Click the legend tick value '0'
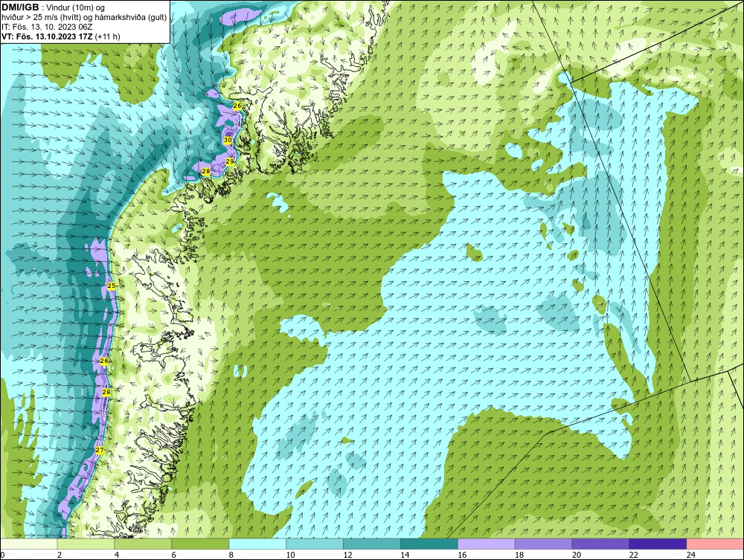Image resolution: width=744 pixels, height=560 pixels. point(2,555)
